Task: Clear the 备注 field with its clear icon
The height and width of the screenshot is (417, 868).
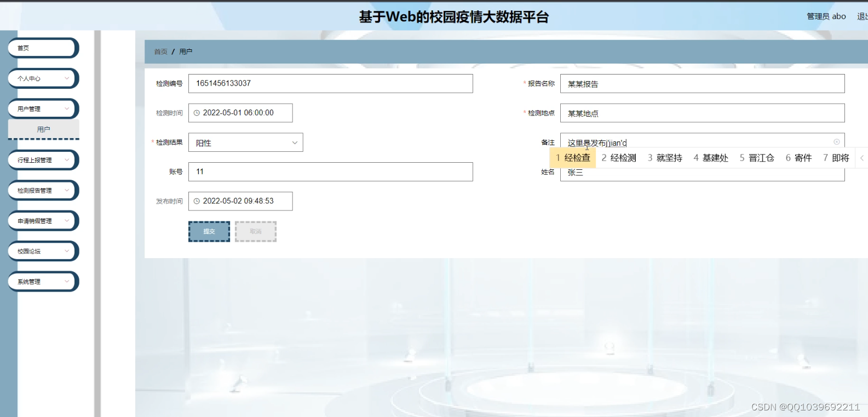Action: 836,142
